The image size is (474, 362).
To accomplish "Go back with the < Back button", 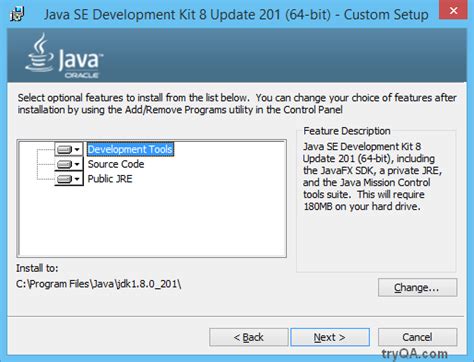I will (249, 337).
